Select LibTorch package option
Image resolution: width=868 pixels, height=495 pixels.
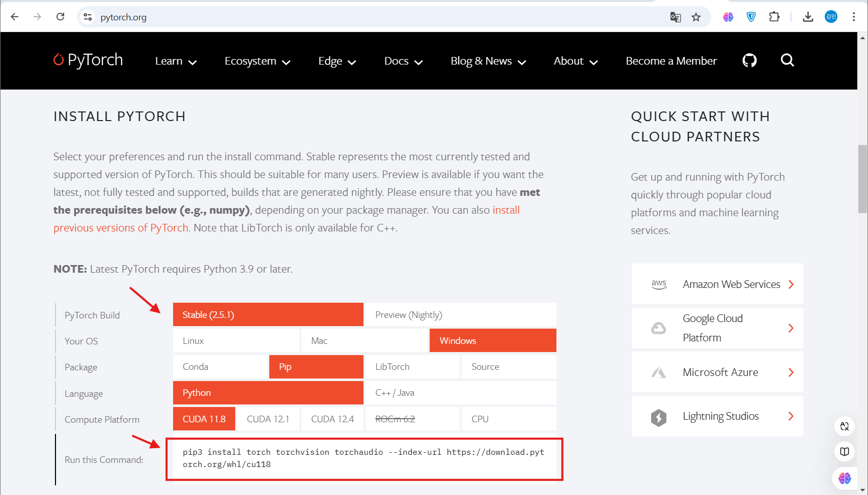412,367
